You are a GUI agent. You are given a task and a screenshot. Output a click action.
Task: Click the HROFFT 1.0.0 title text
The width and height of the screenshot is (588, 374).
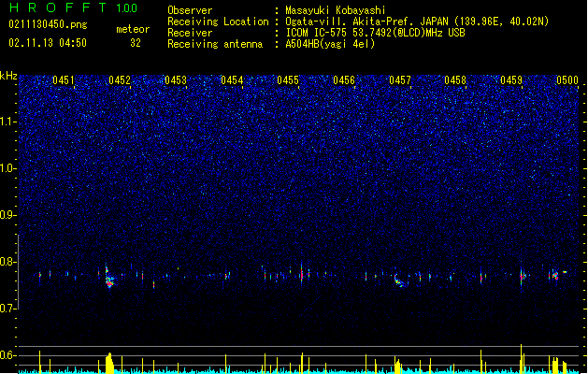pos(74,7)
